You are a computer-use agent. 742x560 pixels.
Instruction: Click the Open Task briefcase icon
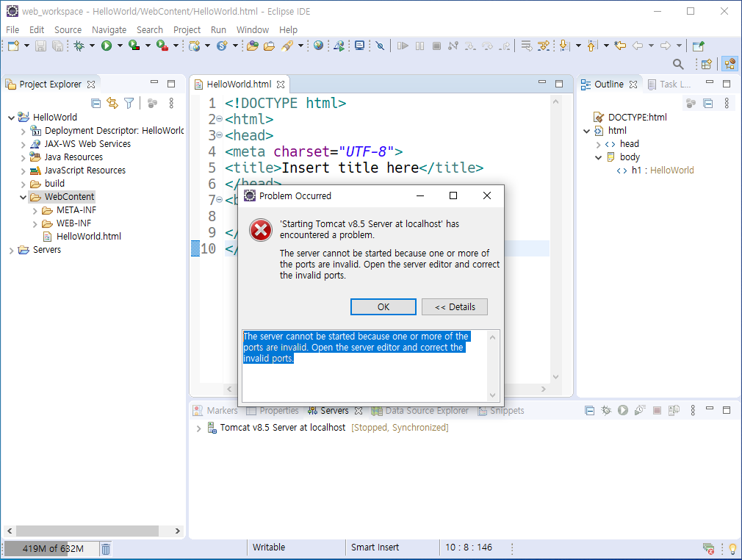point(270,46)
